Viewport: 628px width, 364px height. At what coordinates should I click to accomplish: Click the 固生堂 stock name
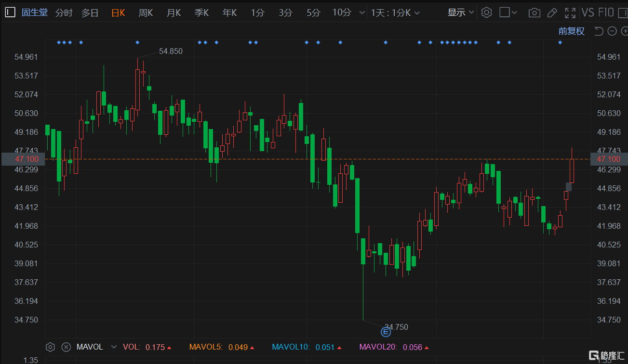[x=35, y=13]
